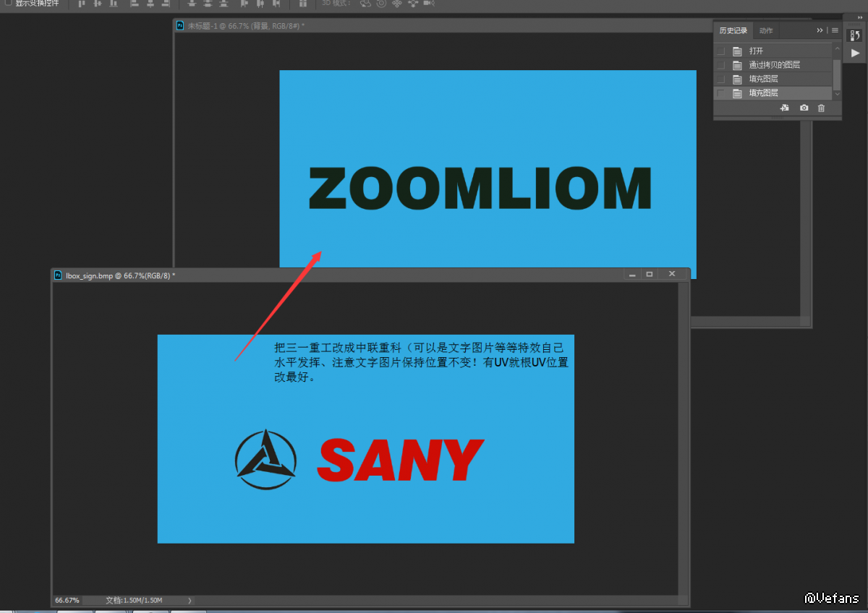Collapse the History panel with double arrows
Viewport: 868px width, 613px height.
(820, 30)
